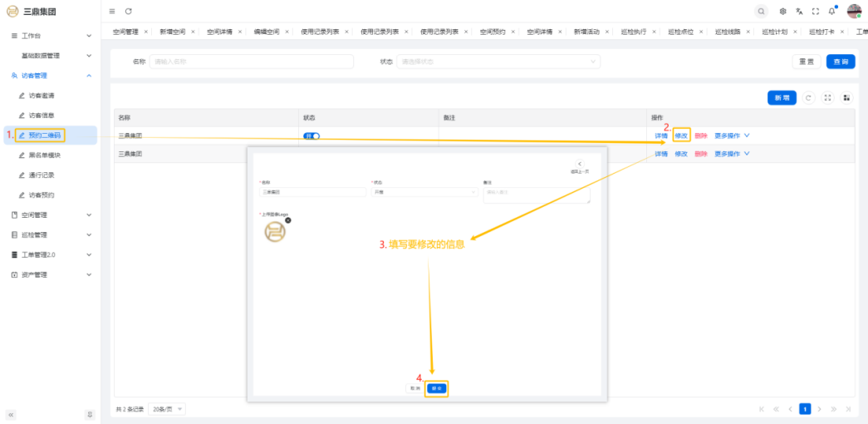The width and height of the screenshot is (868, 424).
Task: Expand 更多操作 in the first row
Action: pyautogui.click(x=732, y=136)
